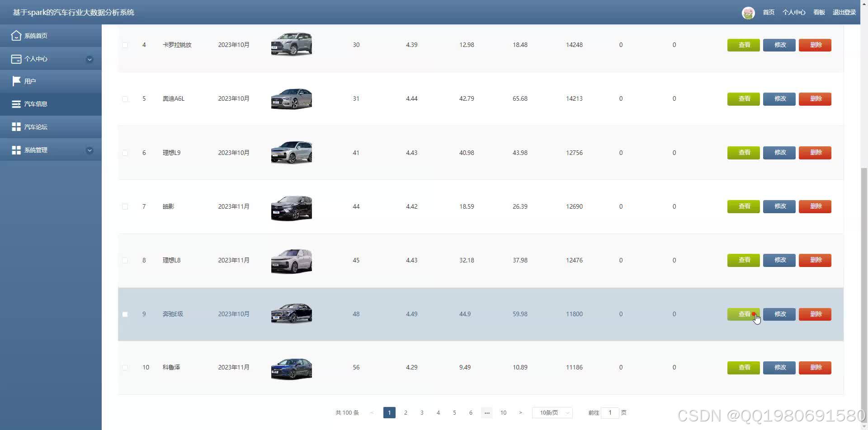Click 首页 in the top navigation
Screen dimensions: 868x430
tap(769, 13)
